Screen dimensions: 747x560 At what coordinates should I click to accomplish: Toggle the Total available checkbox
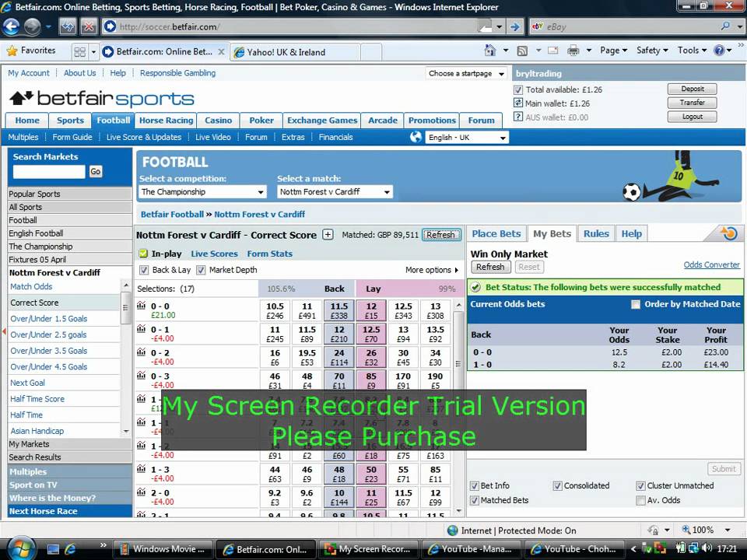tap(518, 89)
